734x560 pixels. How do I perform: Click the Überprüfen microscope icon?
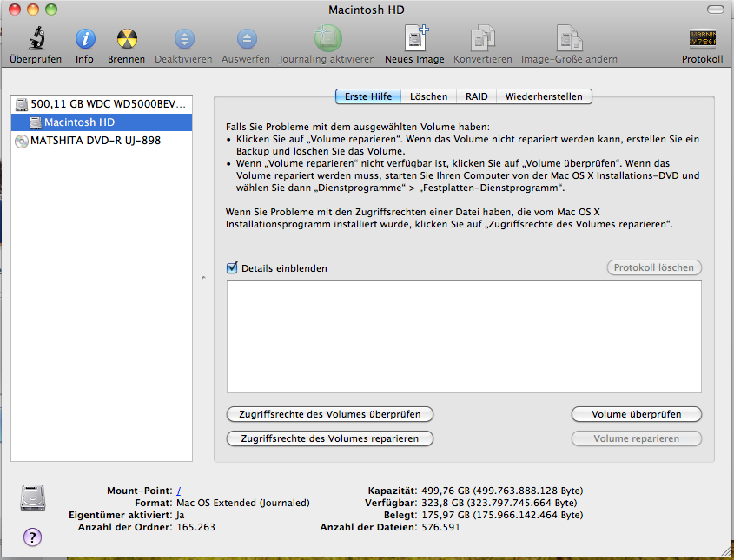point(36,39)
